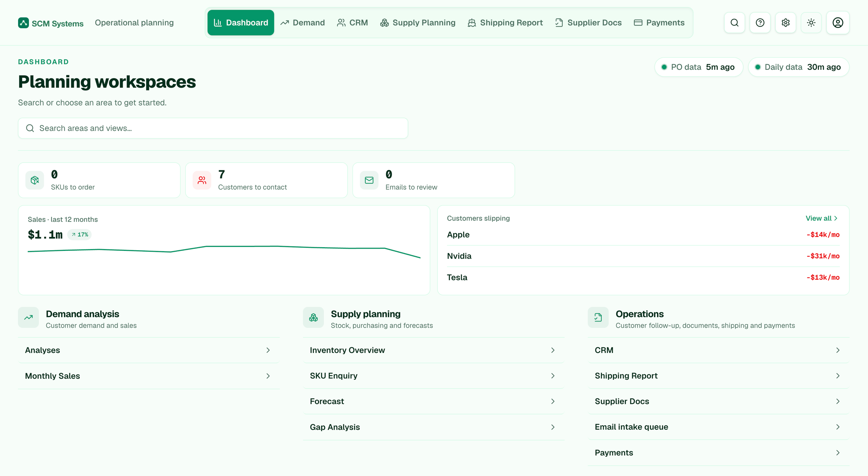Open the Supply Planning tab

pyautogui.click(x=418, y=23)
